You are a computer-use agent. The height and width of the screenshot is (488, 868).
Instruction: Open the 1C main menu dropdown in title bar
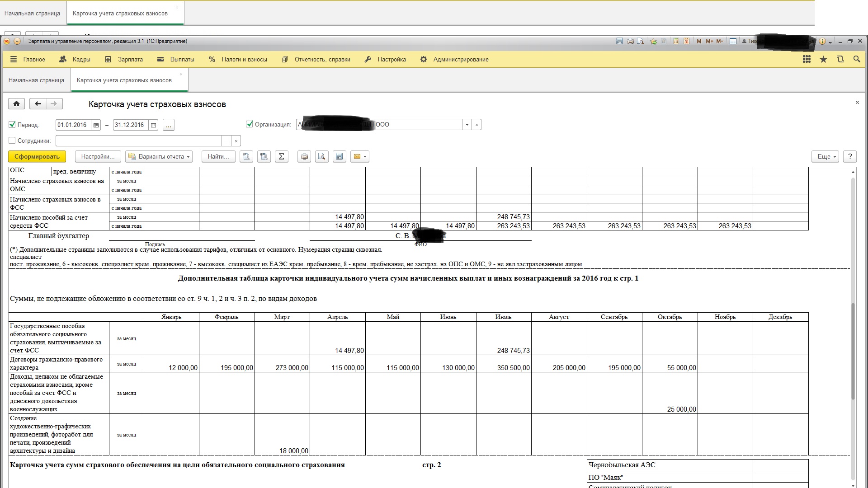17,41
